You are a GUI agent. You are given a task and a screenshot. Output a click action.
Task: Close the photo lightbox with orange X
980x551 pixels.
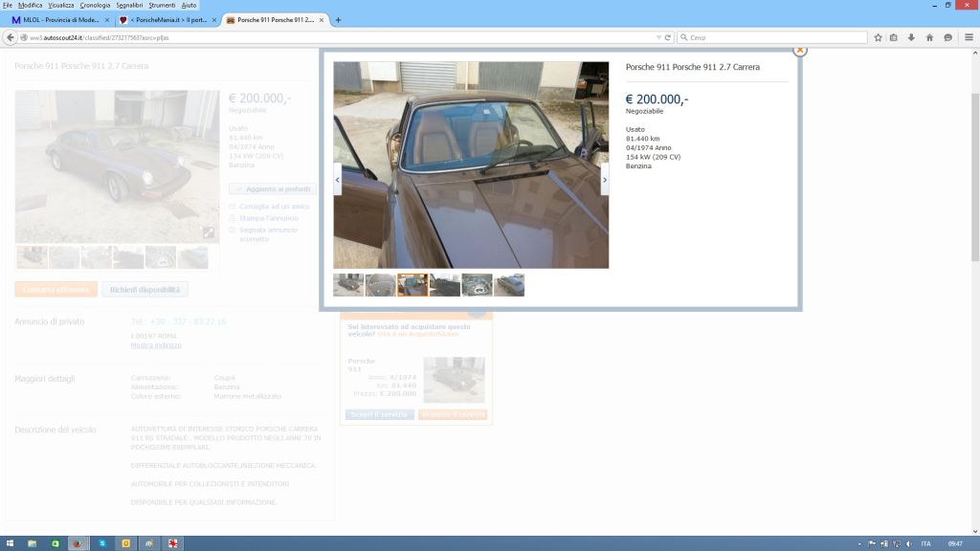(x=799, y=50)
